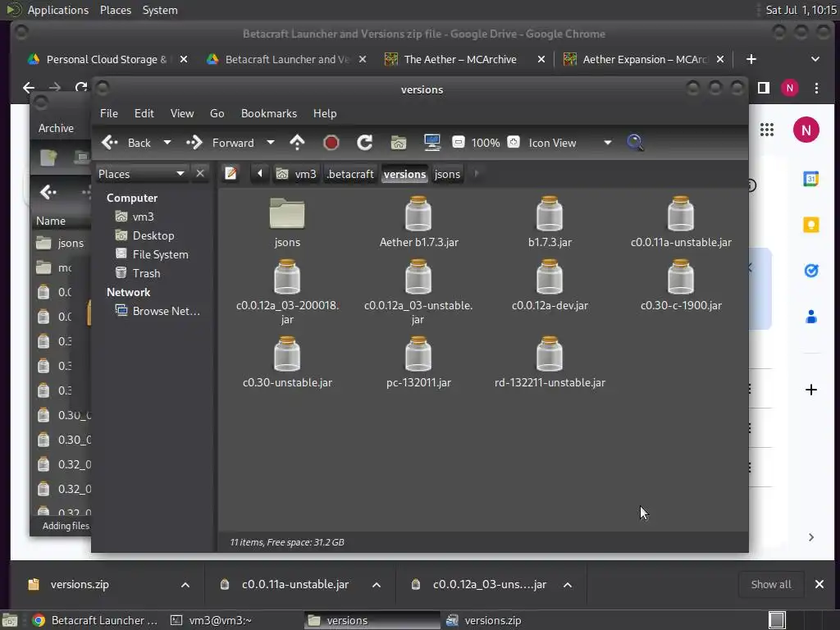
Task: Select the c0.0.11a-unstable.jar file icon
Action: coord(681,213)
